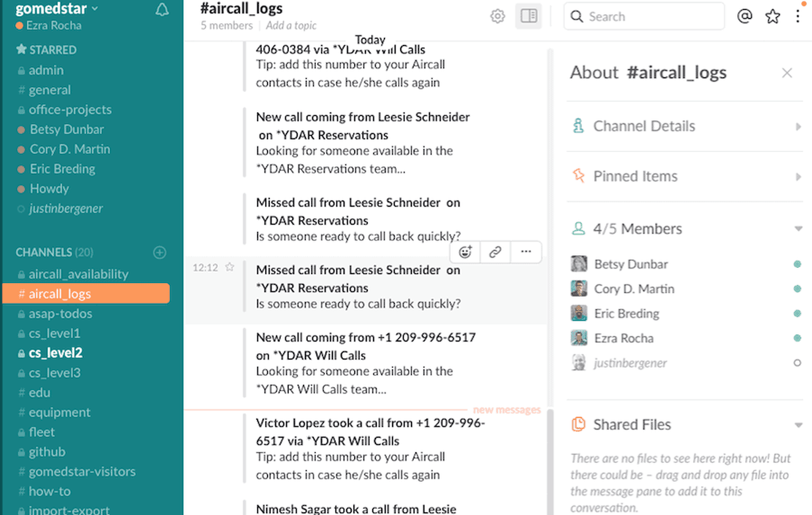Toggle the channel details pane icon
812x515 pixels.
[529, 17]
